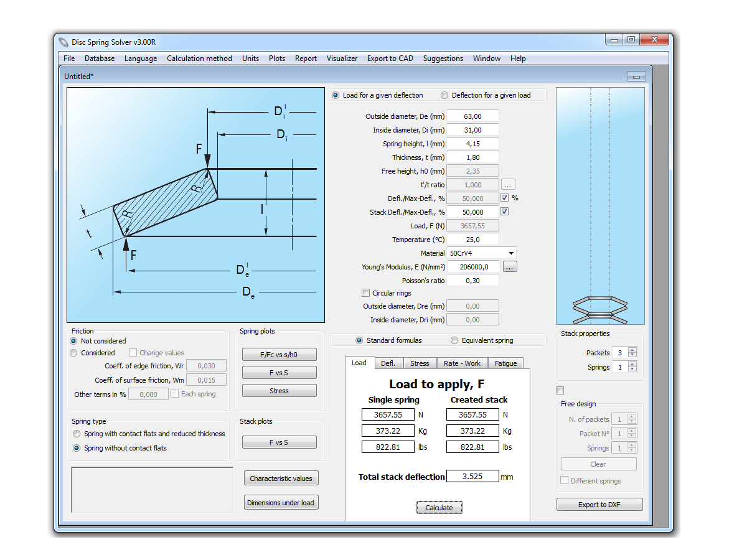Switch to the Stress tab
The height and width of the screenshot is (560, 747).
coord(420,363)
